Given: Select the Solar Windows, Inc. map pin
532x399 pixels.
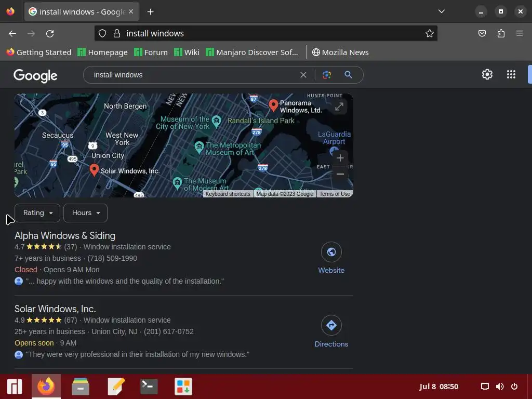Looking at the screenshot, I should (94, 170).
